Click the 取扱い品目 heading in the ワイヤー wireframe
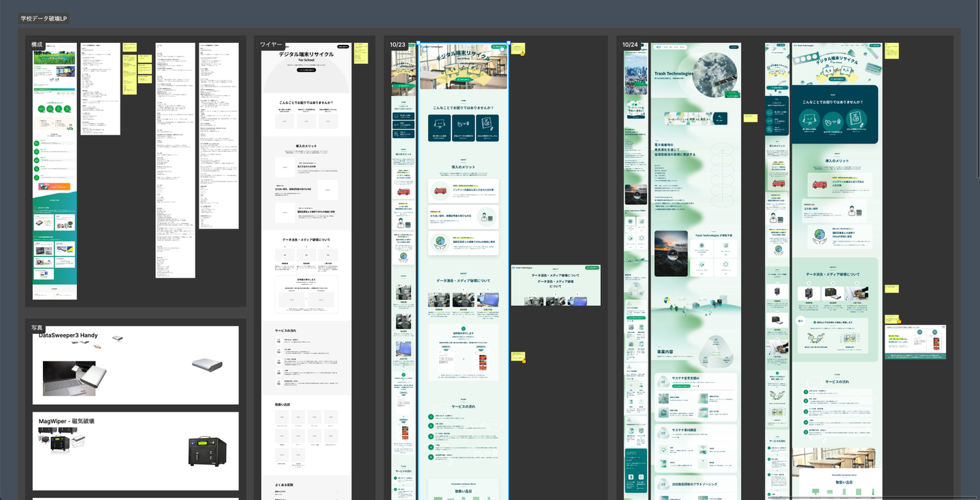The width and height of the screenshot is (980, 500). click(x=282, y=405)
